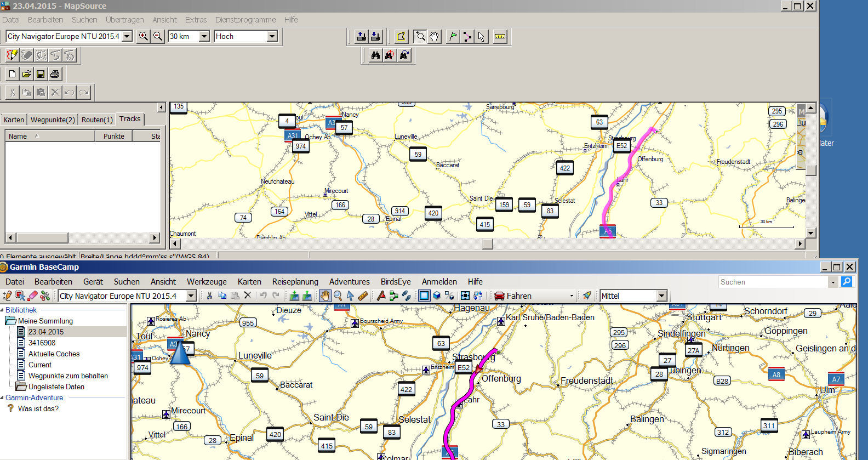
Task: Switch to the Wegpunkte(2) tab
Action: [53, 120]
